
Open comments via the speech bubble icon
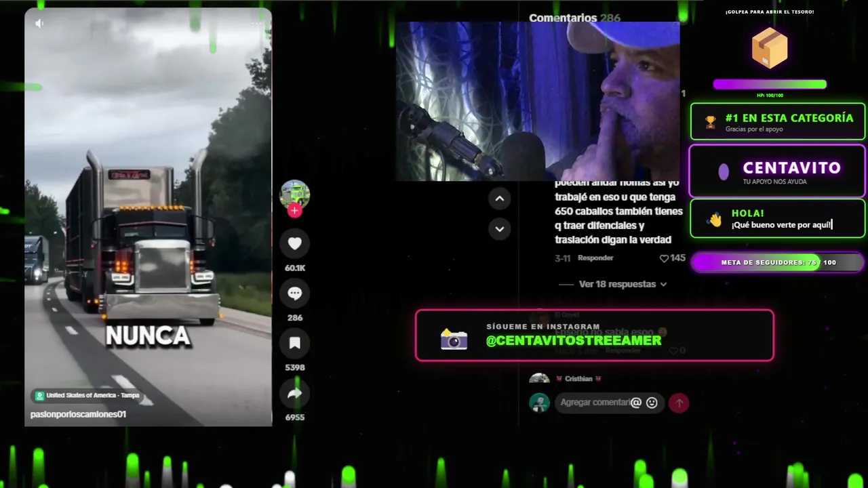coord(295,293)
